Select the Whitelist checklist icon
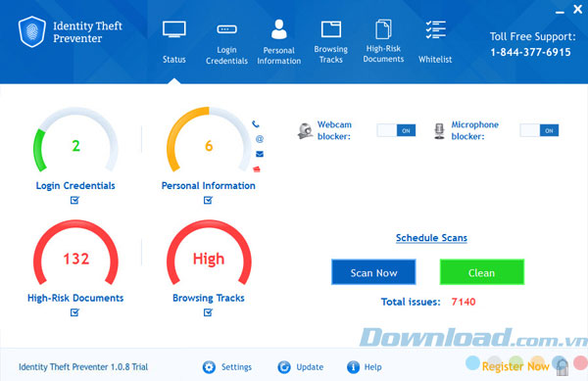588x381 pixels. tap(435, 30)
